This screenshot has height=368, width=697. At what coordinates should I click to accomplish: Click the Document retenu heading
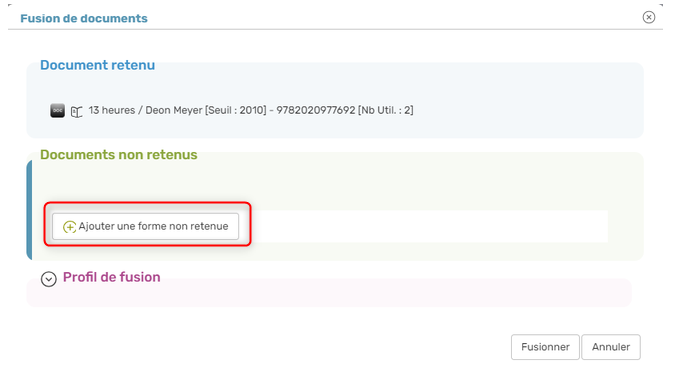tap(97, 65)
